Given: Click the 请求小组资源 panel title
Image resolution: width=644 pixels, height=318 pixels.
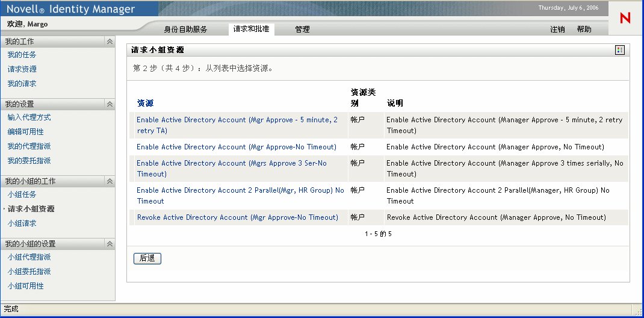Looking at the screenshot, I should 157,50.
